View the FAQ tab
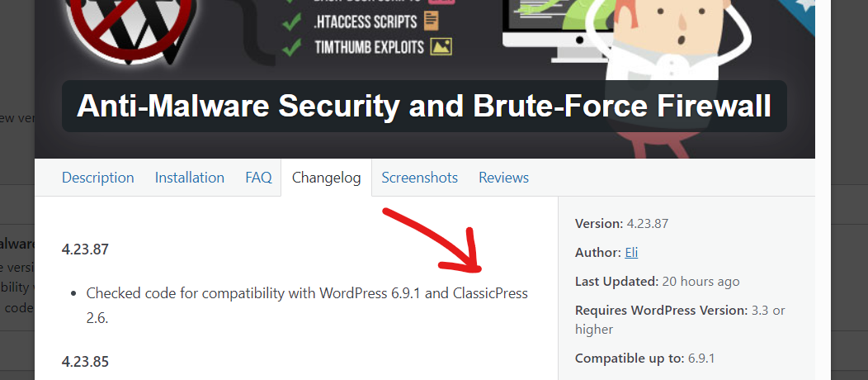868x380 pixels. (258, 178)
